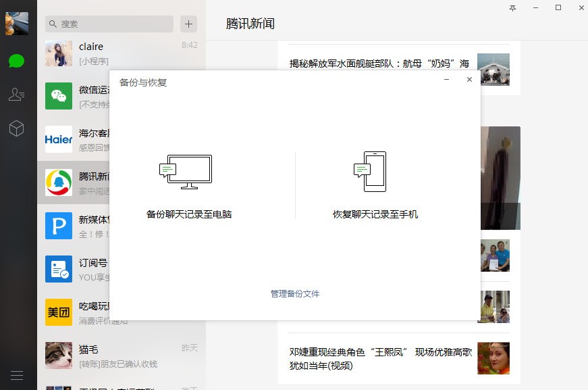
Task: Start a new chat via the plus icon
Action: 188,24
